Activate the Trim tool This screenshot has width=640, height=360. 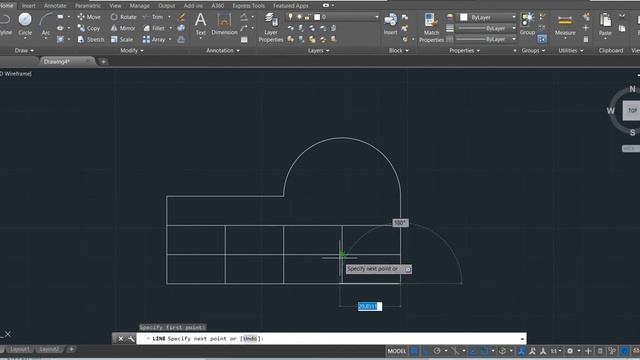coord(153,17)
